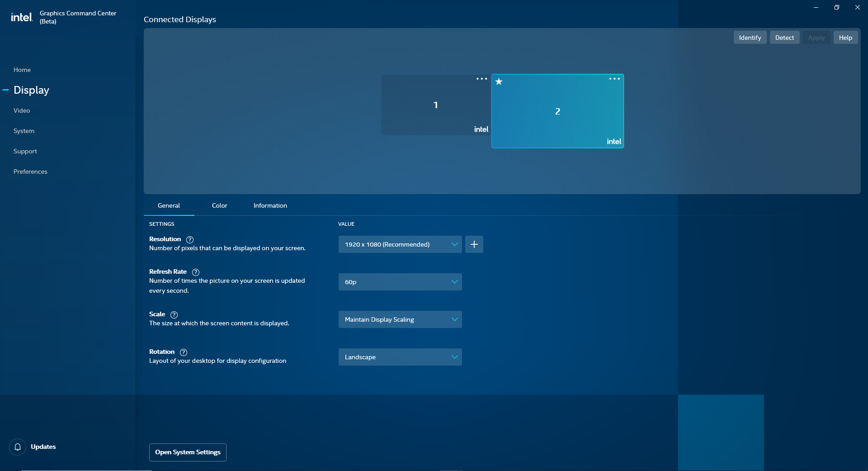The height and width of the screenshot is (471, 868).
Task: Click Open System Settings button
Action: [188, 452]
